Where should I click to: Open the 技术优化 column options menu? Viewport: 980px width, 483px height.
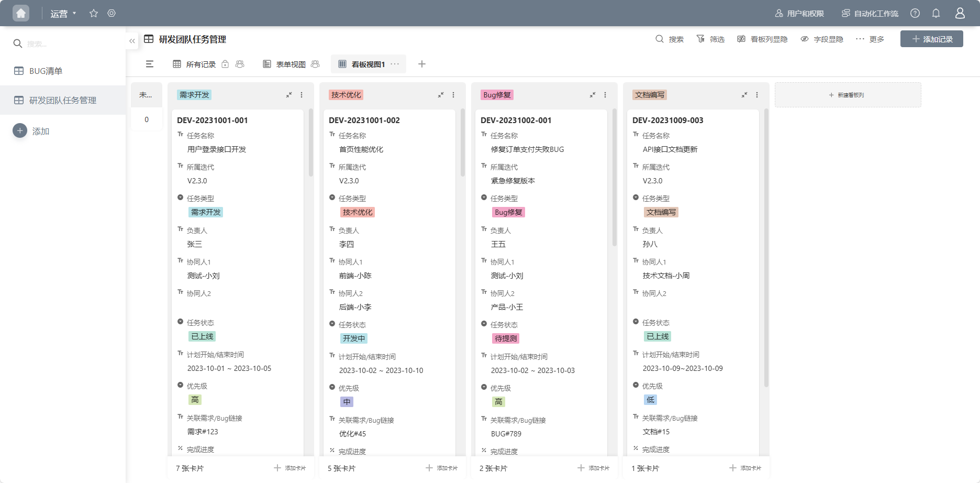coord(453,95)
